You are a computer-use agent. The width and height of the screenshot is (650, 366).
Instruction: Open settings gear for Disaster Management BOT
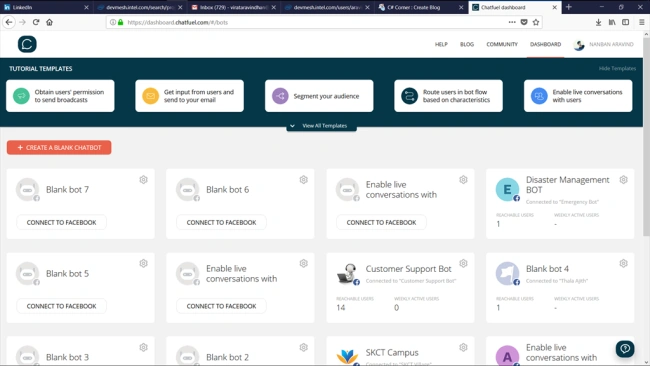(x=623, y=179)
